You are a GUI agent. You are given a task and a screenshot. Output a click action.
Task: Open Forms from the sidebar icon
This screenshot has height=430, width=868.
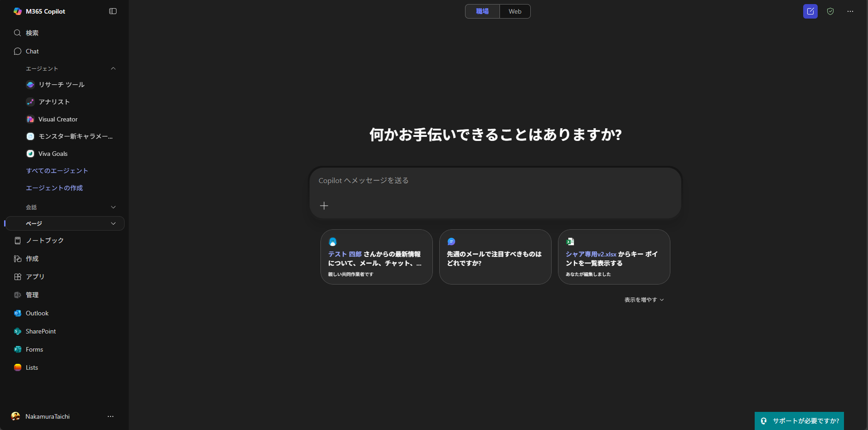pos(18,349)
